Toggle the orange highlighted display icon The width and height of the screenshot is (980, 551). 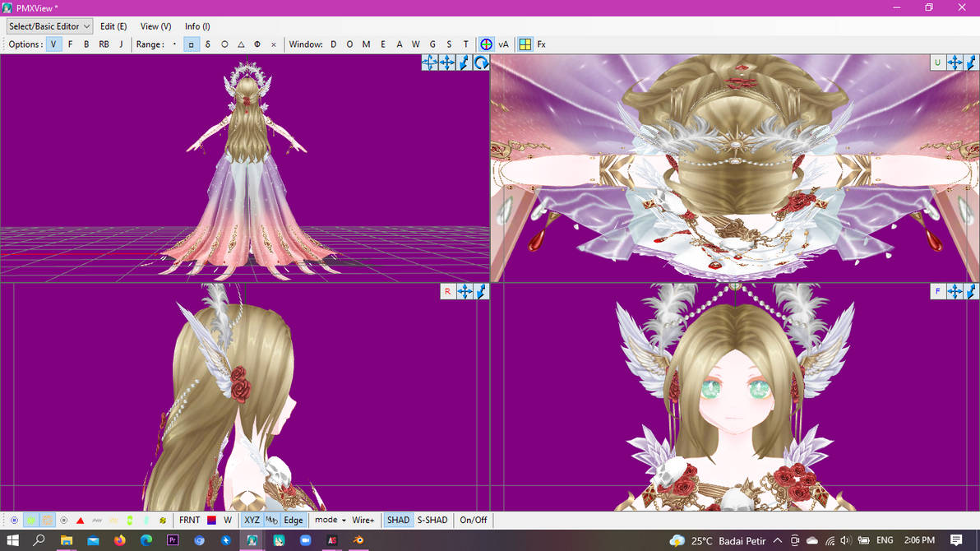point(47,521)
